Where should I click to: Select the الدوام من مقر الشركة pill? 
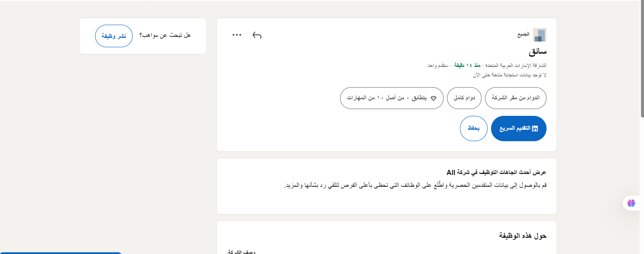tap(515, 98)
